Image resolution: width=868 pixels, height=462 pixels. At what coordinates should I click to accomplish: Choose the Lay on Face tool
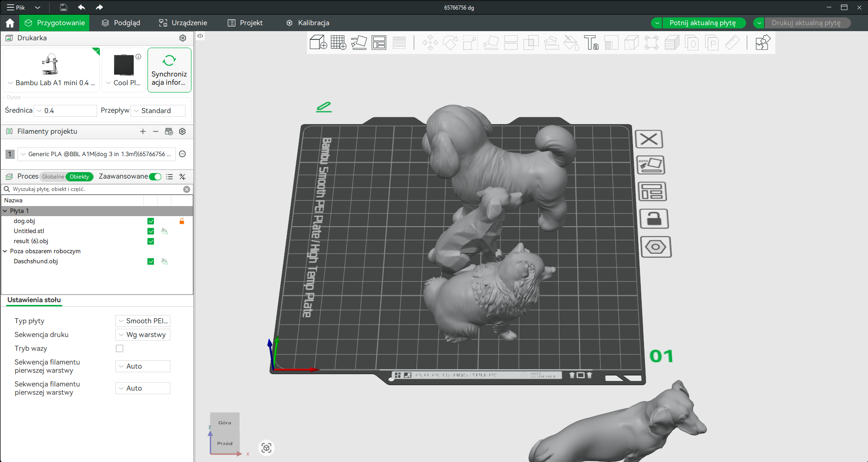point(491,43)
